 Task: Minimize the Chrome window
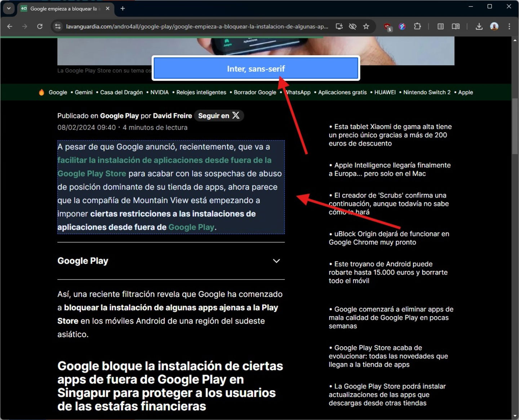471,6
